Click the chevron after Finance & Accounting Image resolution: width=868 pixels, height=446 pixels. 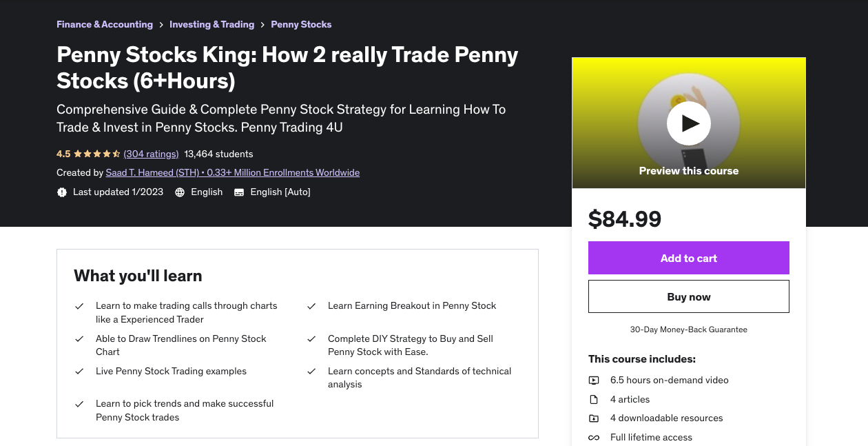pyautogui.click(x=161, y=25)
